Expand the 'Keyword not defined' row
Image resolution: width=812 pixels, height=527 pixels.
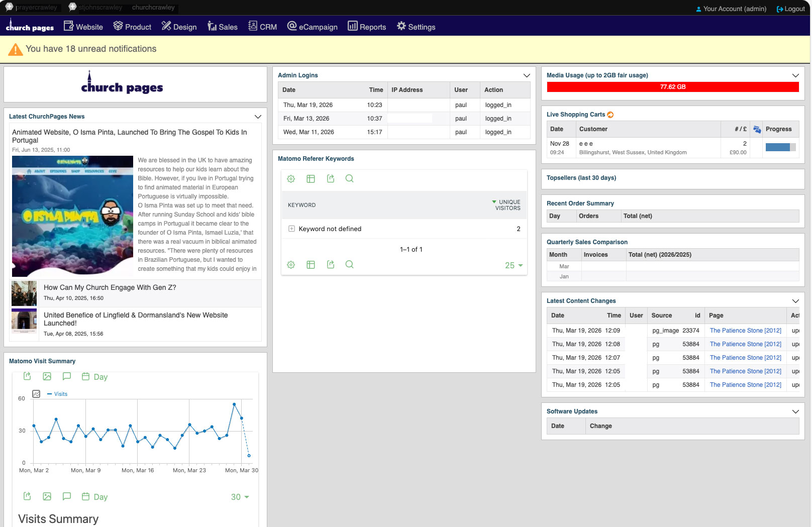tap(291, 229)
